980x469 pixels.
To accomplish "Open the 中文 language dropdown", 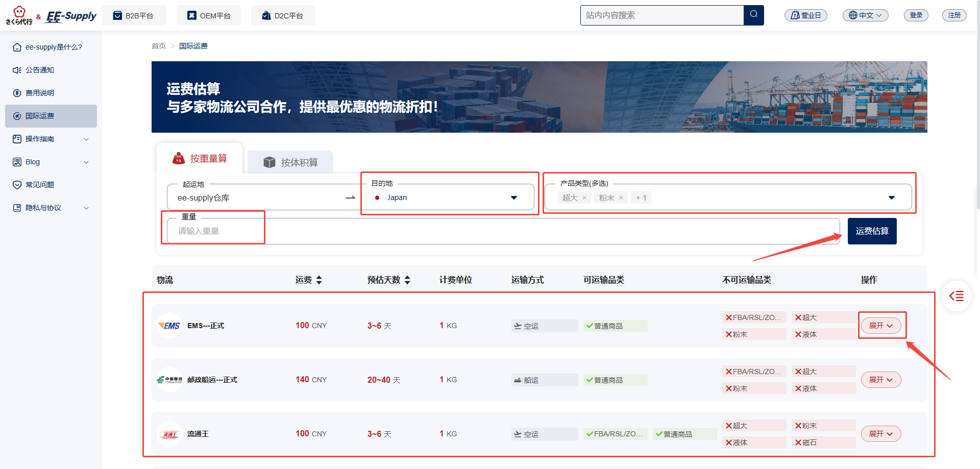I will tap(866, 15).
